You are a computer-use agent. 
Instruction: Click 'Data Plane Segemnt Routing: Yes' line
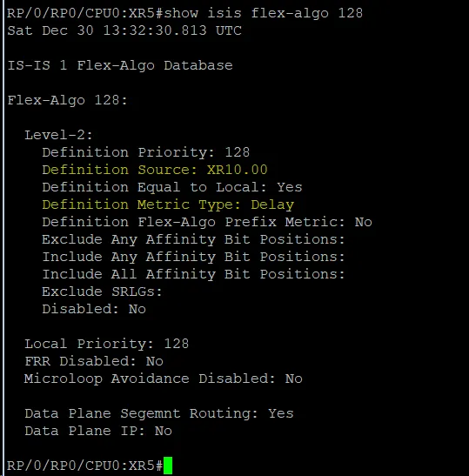point(159,413)
